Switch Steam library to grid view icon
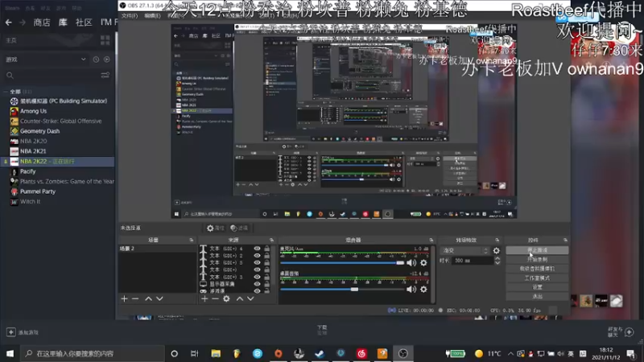644x362 pixels. (x=105, y=39)
